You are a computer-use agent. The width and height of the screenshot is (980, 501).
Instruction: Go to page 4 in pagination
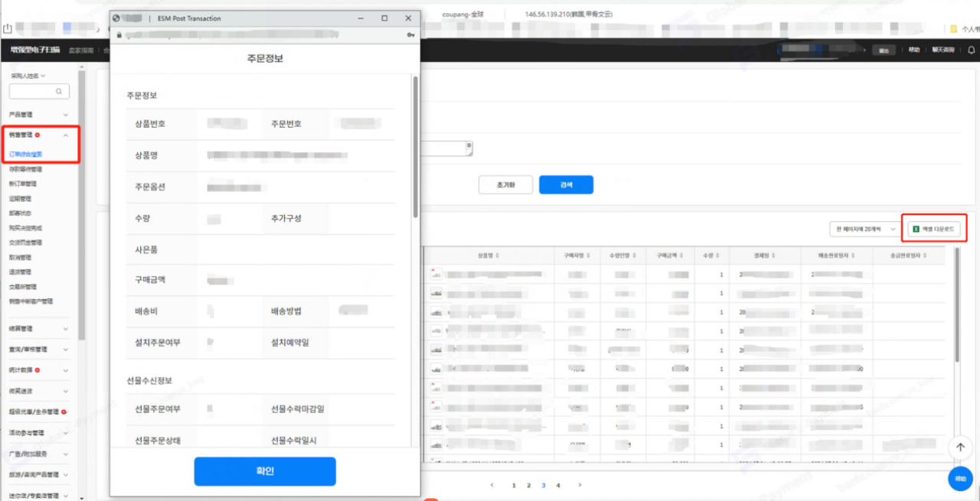[557, 485]
